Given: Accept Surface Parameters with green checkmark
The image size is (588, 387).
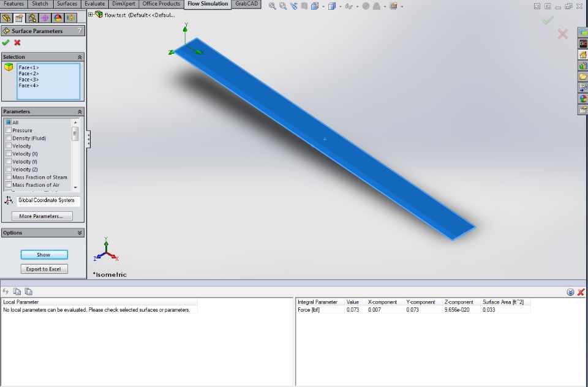Looking at the screenshot, I should pyautogui.click(x=6, y=42).
